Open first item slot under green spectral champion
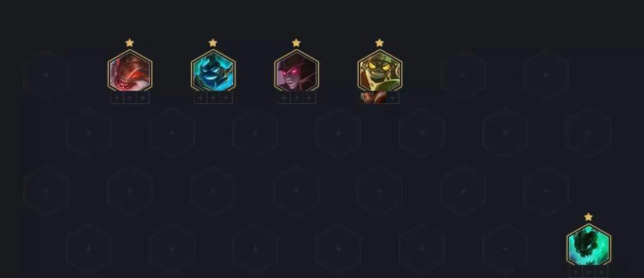This screenshot has width=644, height=278. [x=576, y=272]
